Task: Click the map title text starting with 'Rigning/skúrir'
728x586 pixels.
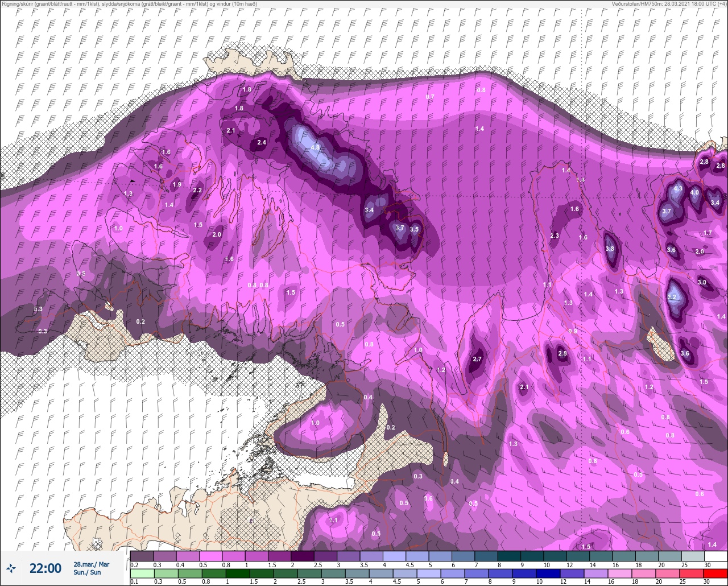Action: (x=129, y=3)
